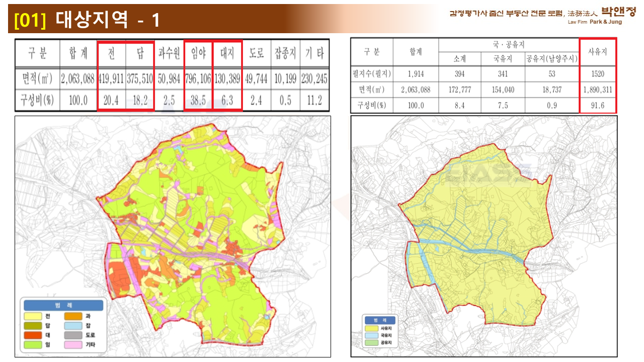Viewport: 644px width, 362px height.
Task: Click the red-orange 대 legend swatch
Action: [x=34, y=335]
